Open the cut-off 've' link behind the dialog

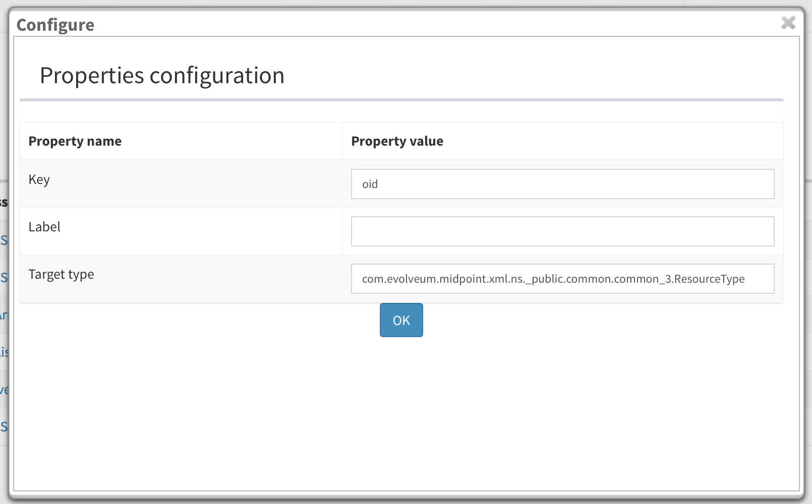[4, 390]
